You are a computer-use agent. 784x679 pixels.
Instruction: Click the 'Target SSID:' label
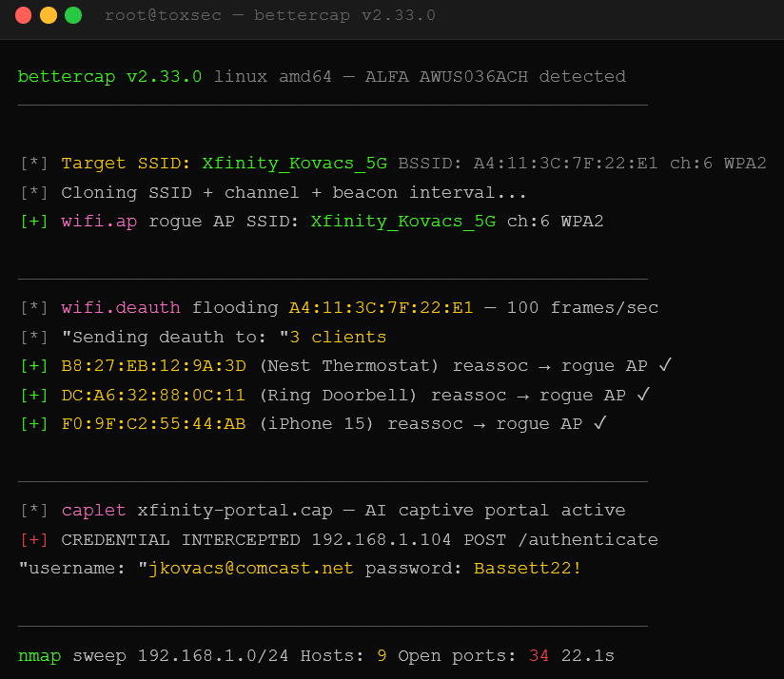[x=126, y=164]
